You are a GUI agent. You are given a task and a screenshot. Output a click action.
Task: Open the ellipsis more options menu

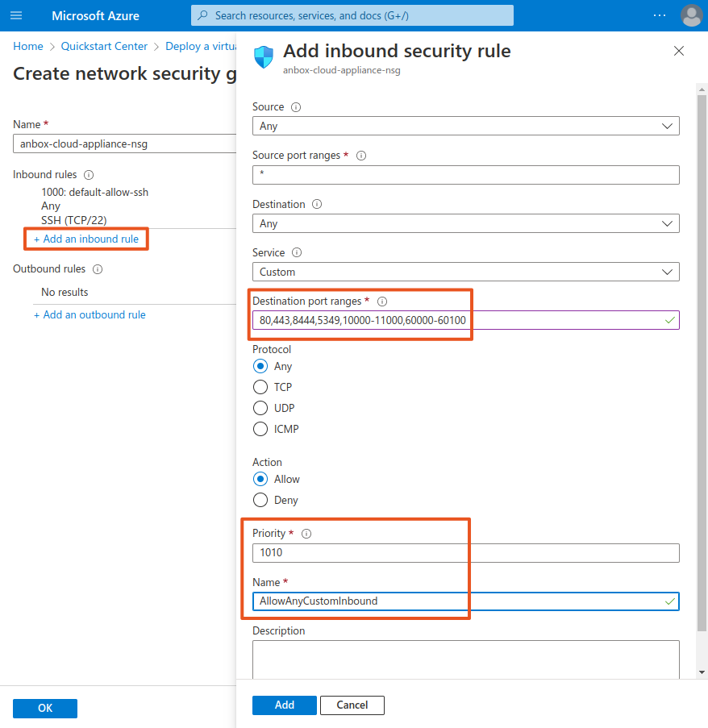coord(660,15)
